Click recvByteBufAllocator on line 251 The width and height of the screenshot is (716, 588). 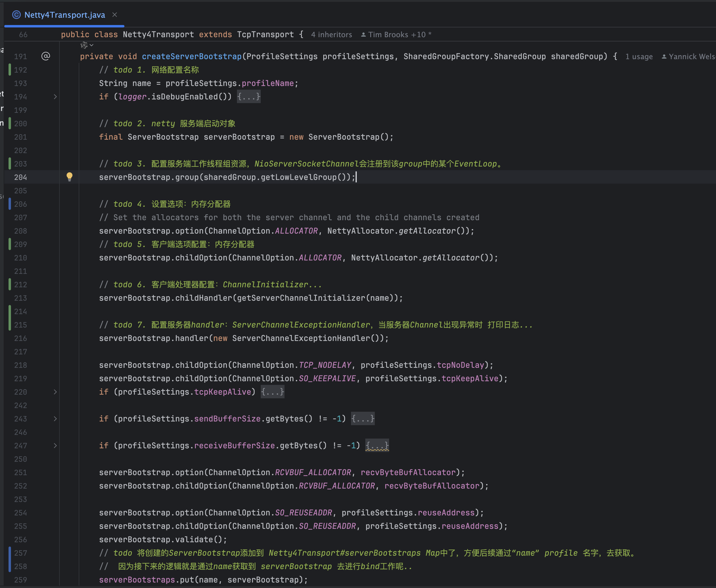click(408, 472)
